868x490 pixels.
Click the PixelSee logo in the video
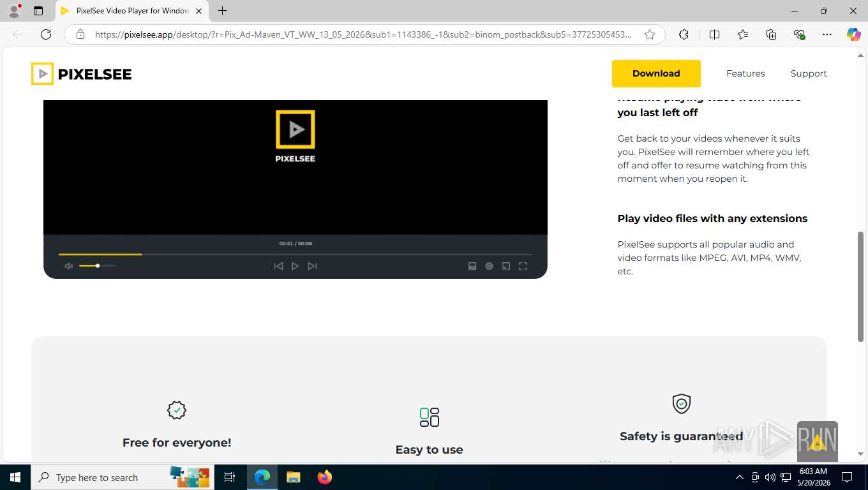coord(295,136)
